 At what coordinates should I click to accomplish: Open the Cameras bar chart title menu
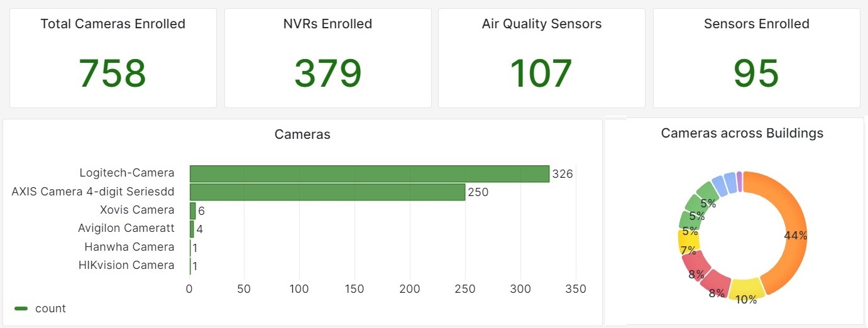302,134
